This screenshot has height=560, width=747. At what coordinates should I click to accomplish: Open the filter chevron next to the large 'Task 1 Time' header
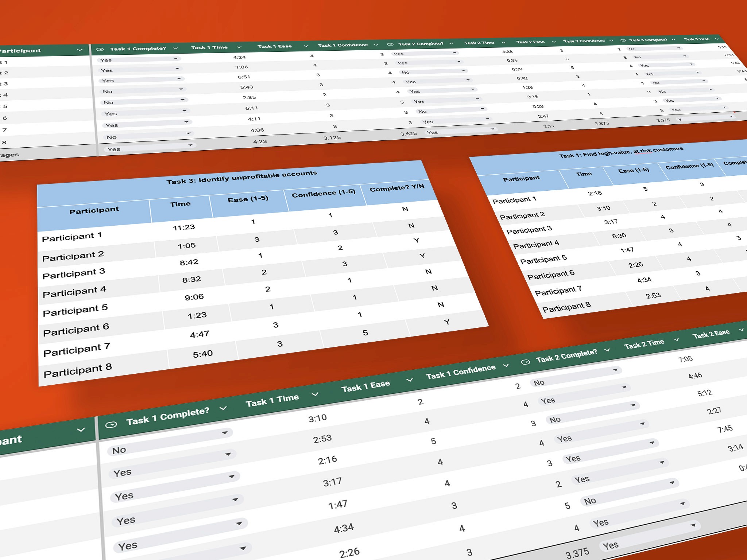[x=315, y=394]
